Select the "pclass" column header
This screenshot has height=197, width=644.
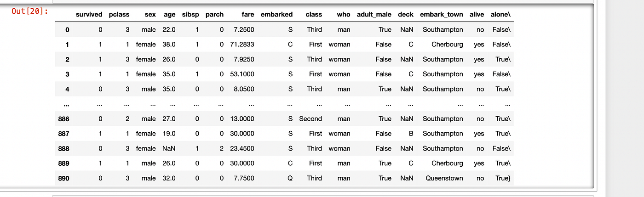click(119, 14)
